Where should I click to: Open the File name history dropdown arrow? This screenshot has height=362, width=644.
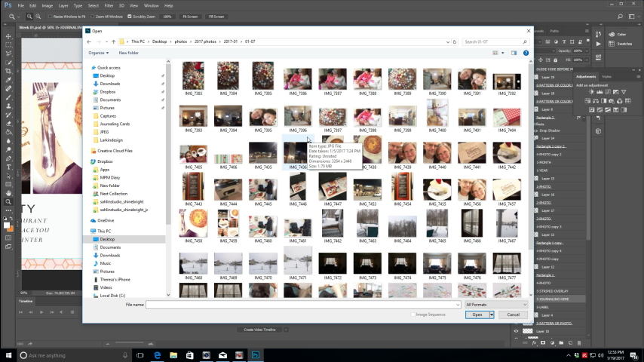[x=458, y=305]
